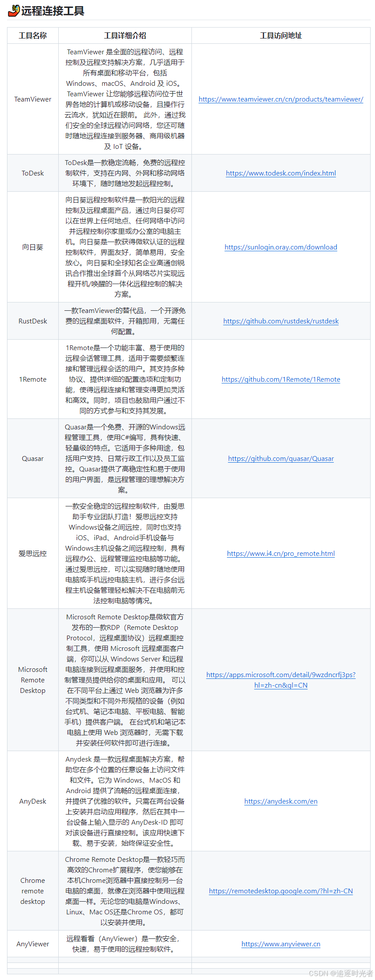Click the 工具详细介绍 column header
Screen dimensions: 375x980
[125, 35]
